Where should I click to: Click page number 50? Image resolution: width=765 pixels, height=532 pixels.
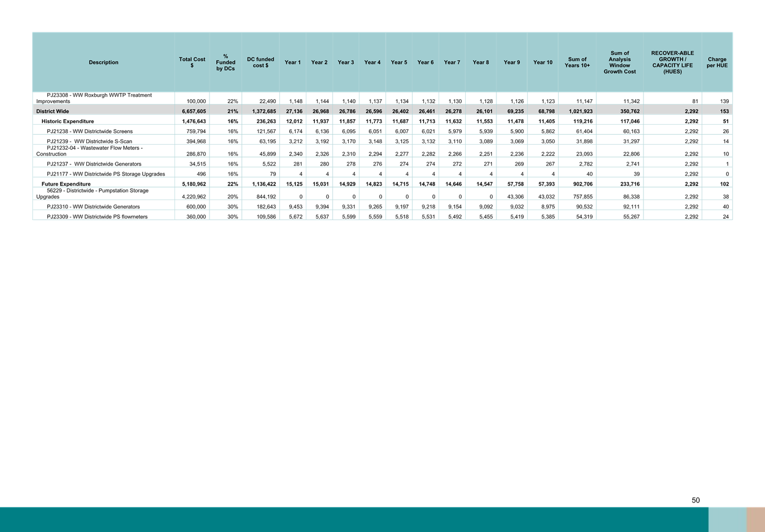[695, 500]
